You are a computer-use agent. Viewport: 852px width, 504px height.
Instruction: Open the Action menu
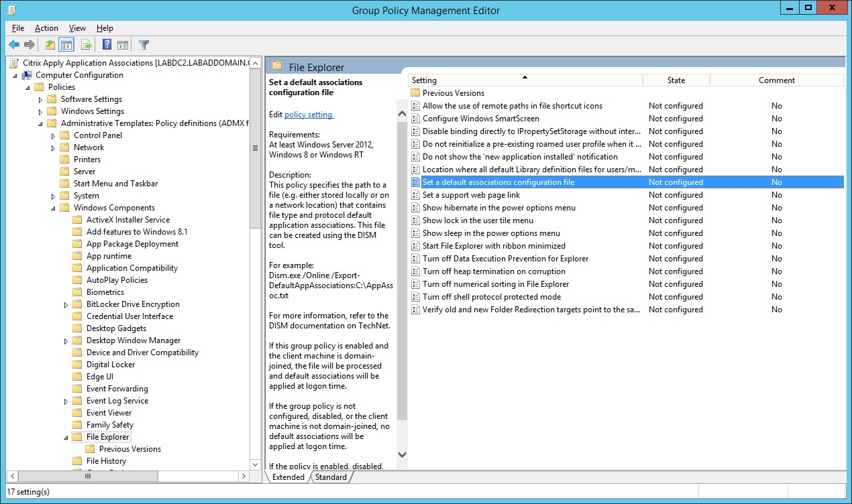pyautogui.click(x=46, y=28)
